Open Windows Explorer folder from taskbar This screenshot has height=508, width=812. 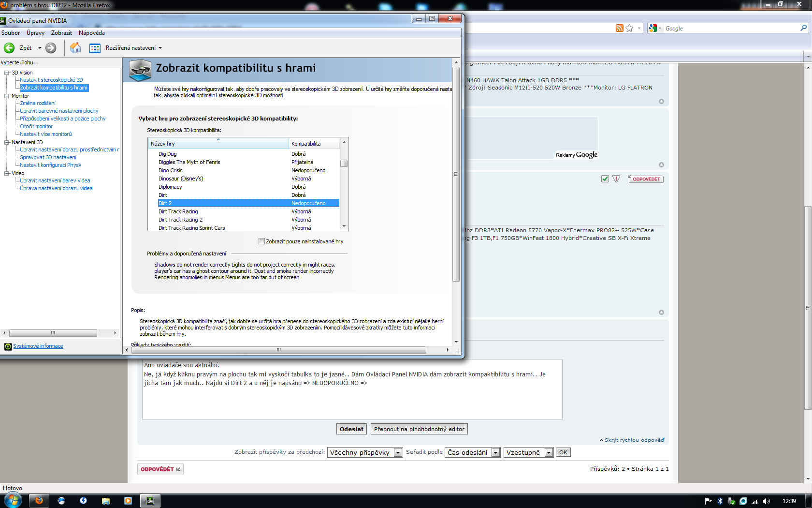tap(106, 501)
